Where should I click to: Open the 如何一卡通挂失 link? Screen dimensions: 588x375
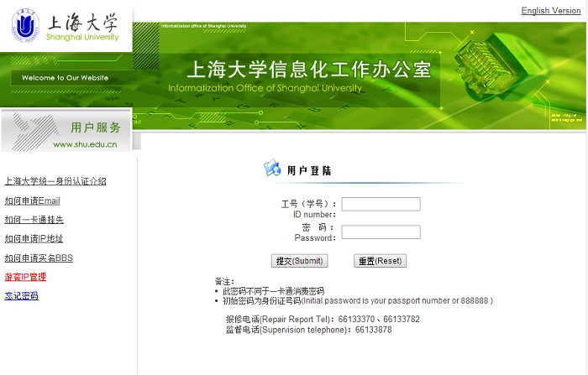coord(34,220)
